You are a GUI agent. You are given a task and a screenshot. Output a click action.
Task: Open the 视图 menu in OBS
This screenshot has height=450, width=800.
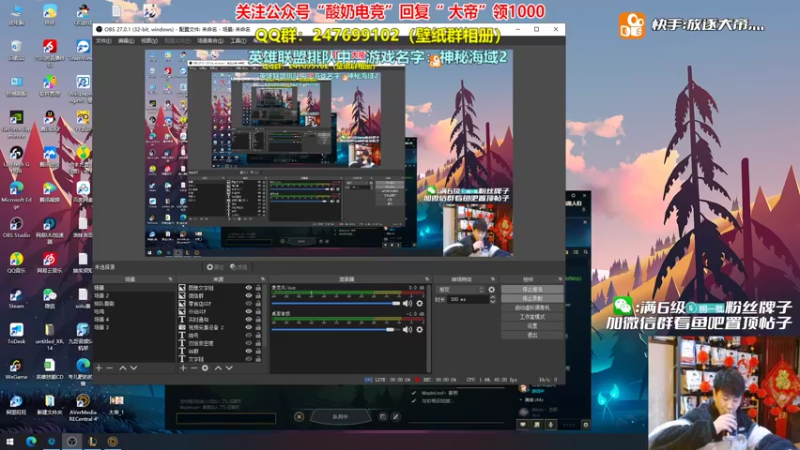pyautogui.click(x=149, y=41)
